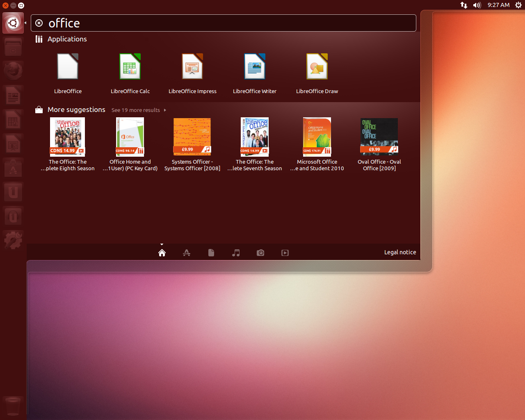Open the session power cog menu
This screenshot has height=420, width=525.
tap(518, 5)
